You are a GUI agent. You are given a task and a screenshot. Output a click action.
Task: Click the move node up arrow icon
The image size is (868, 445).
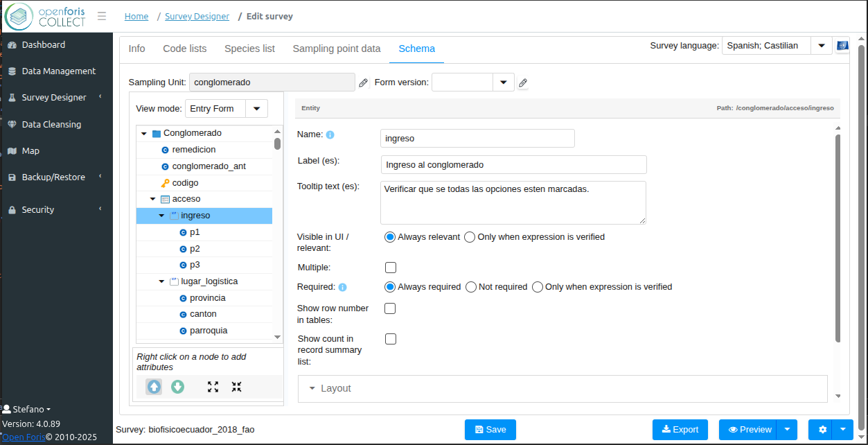click(154, 387)
